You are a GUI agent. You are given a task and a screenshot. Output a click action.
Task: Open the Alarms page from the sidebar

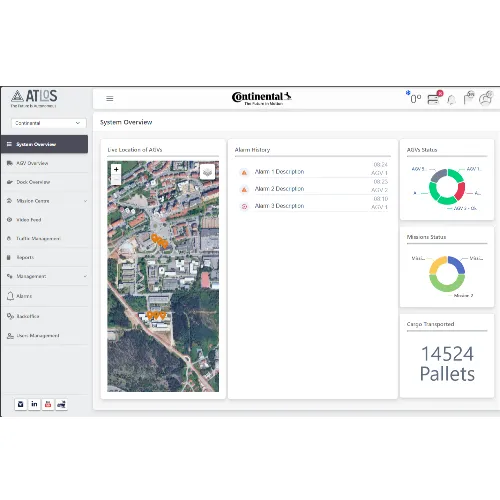(x=24, y=296)
